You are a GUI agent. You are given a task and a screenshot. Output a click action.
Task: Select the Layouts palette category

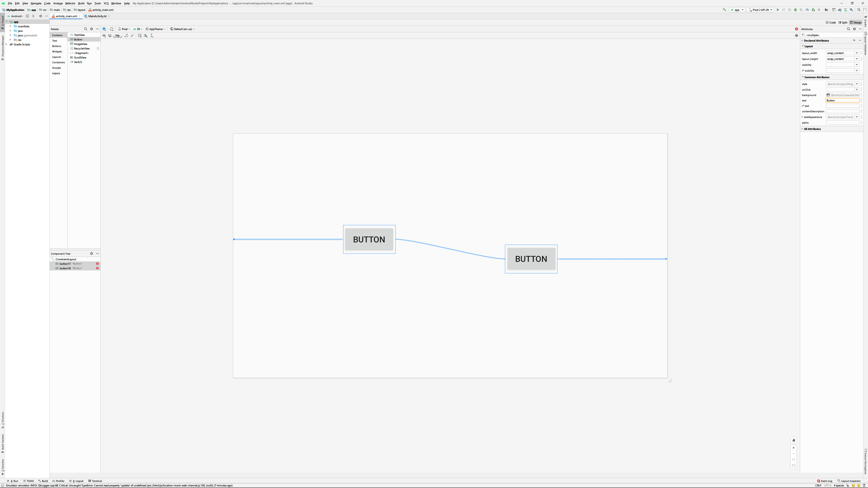point(57,57)
